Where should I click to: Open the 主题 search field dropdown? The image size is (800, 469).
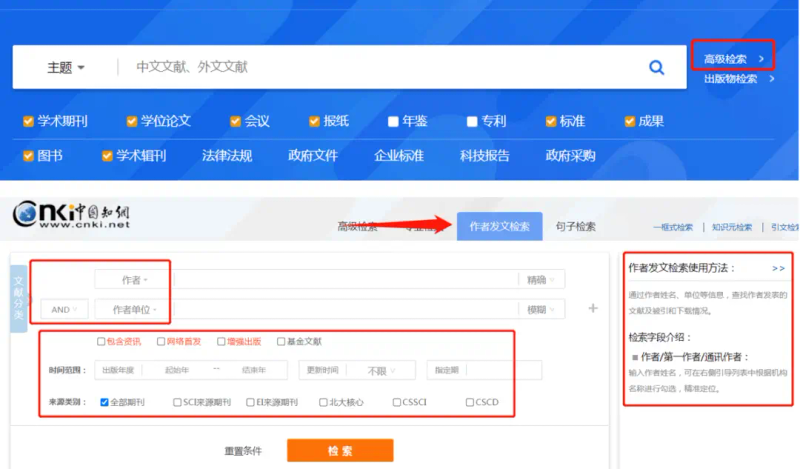click(x=66, y=67)
